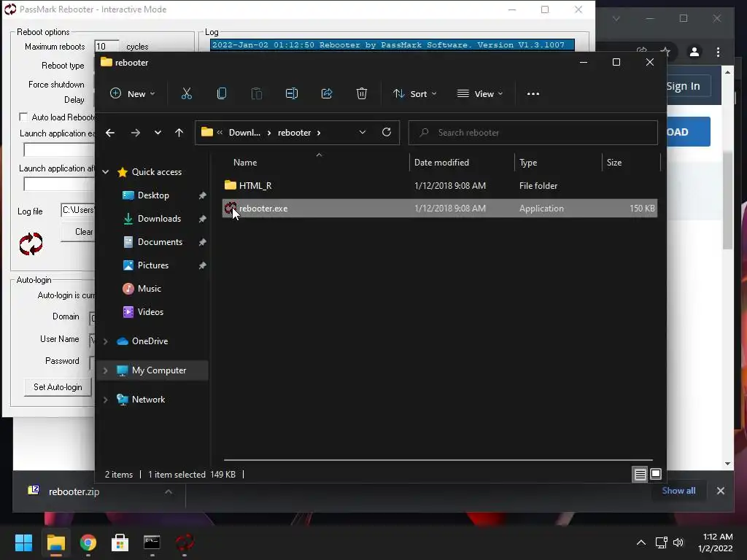
Task: Open Microsoft Store from the taskbar
Action: pos(120,542)
